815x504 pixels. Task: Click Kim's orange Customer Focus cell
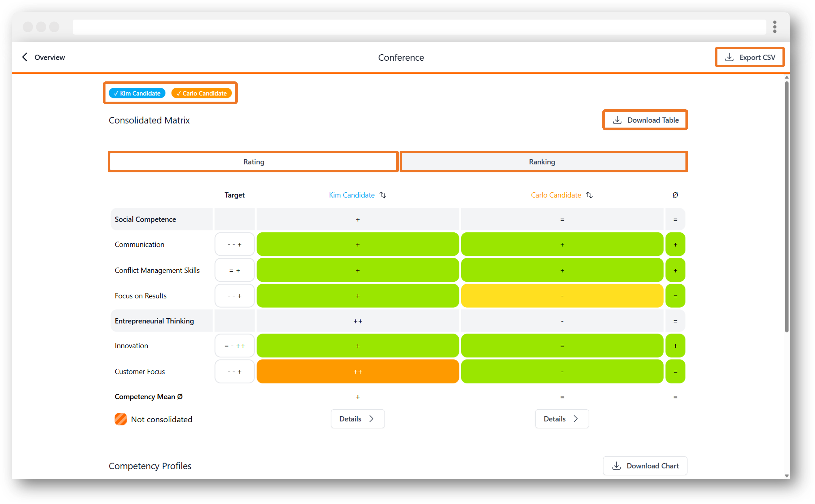click(x=358, y=371)
